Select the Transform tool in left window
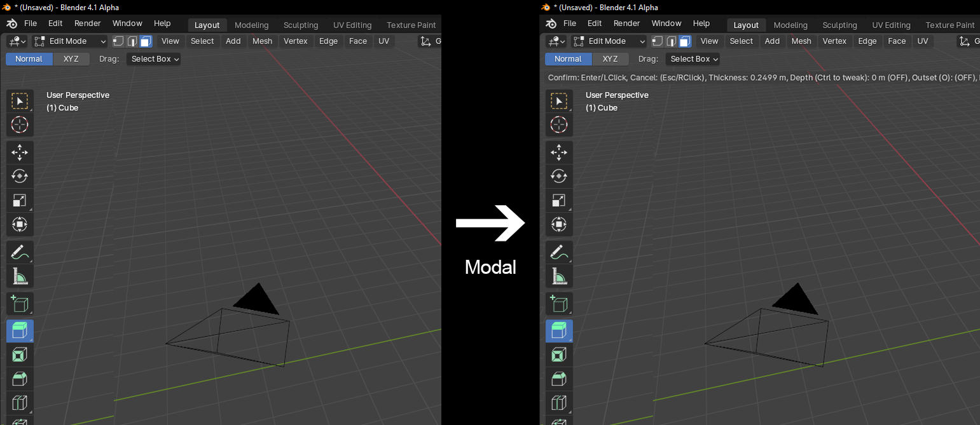The width and height of the screenshot is (980, 425). click(20, 224)
